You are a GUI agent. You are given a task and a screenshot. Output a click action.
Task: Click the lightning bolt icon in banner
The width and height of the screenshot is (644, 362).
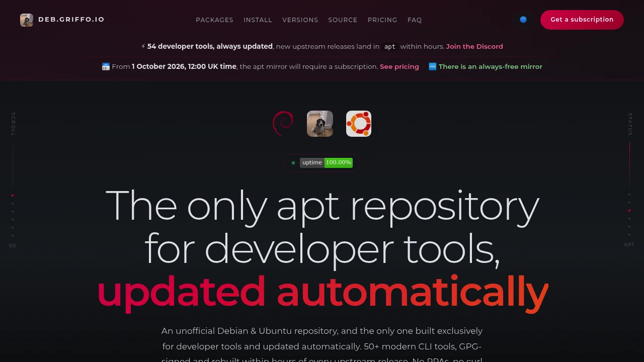[x=143, y=46]
